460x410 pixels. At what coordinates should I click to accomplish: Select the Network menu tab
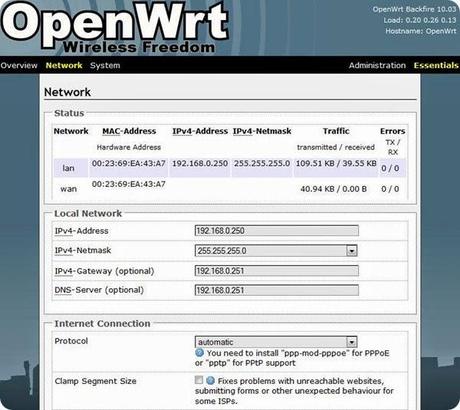[64, 65]
